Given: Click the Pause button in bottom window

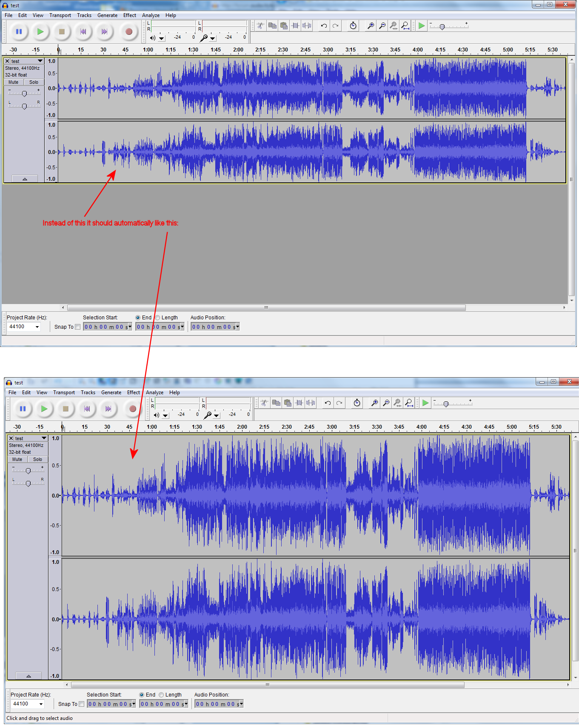Looking at the screenshot, I should coord(23,409).
